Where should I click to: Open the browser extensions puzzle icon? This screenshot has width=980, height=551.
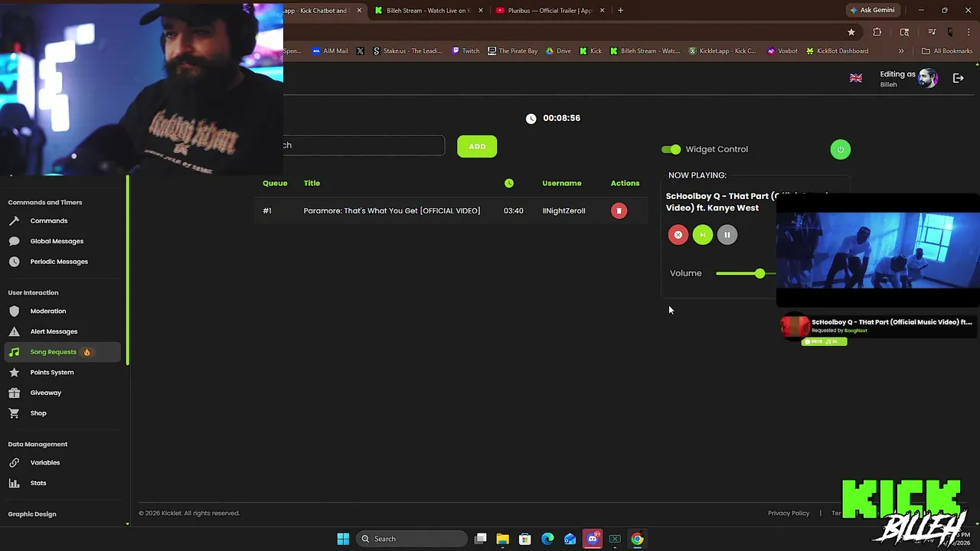pyautogui.click(x=877, y=32)
